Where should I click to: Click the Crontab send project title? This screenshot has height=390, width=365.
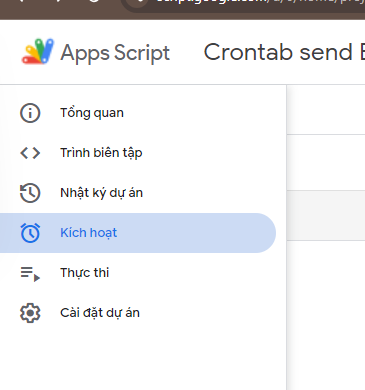pos(284,52)
